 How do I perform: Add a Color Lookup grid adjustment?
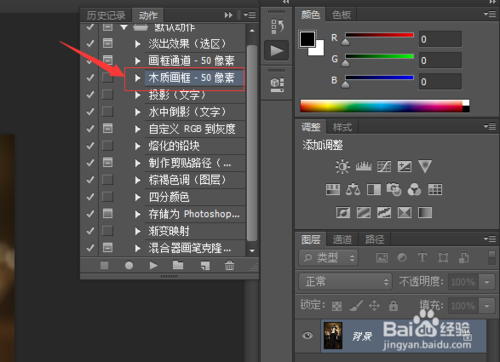[435, 190]
